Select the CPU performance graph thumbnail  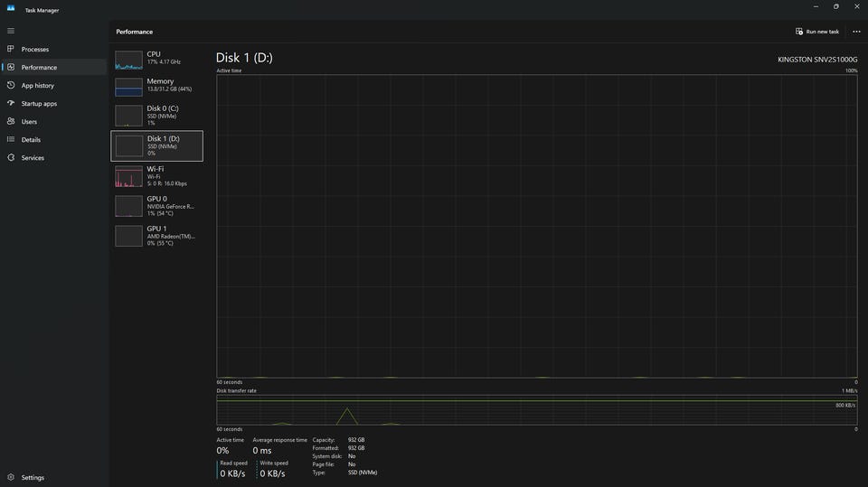tap(128, 60)
